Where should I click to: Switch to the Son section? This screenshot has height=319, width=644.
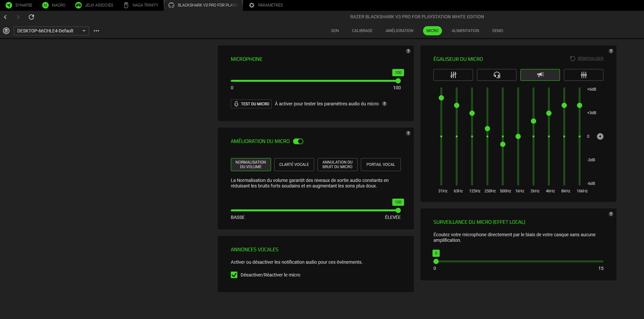pos(335,31)
